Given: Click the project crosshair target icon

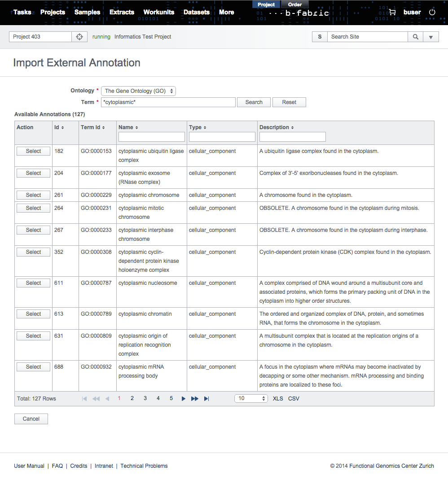Looking at the screenshot, I should click(79, 37).
